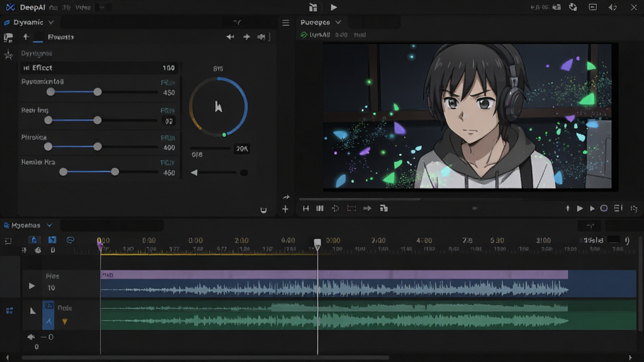Click the volume speaker icon below the dial
This screenshot has width=644, height=362.
pos(194,173)
